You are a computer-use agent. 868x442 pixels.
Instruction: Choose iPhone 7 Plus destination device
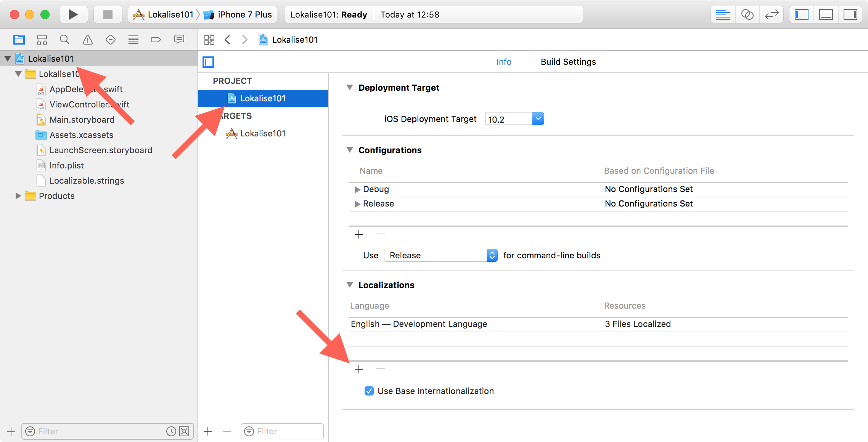(x=238, y=14)
